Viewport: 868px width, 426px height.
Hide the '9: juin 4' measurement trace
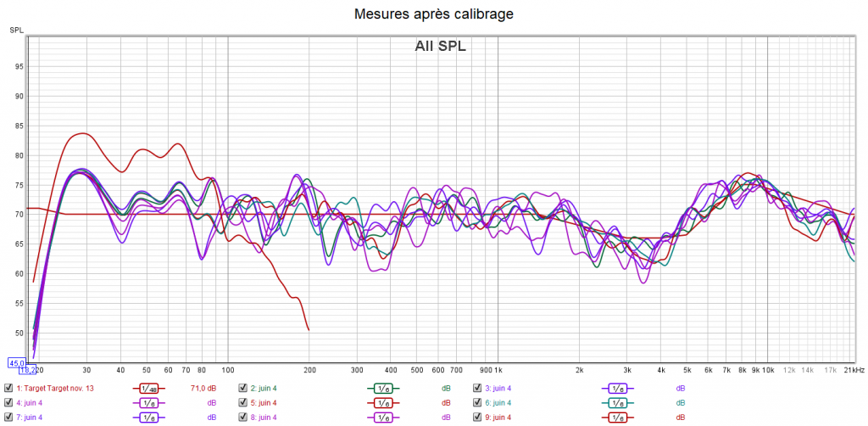[x=479, y=418]
